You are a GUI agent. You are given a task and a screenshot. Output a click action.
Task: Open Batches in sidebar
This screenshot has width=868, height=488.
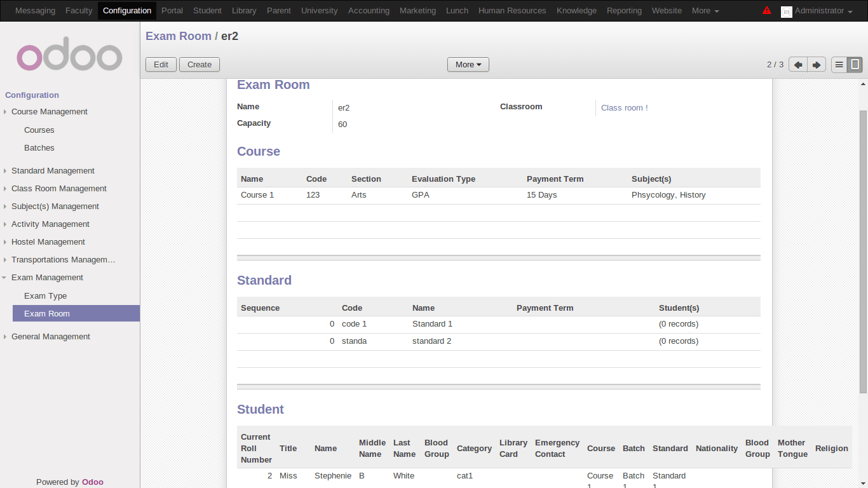pyautogui.click(x=39, y=148)
